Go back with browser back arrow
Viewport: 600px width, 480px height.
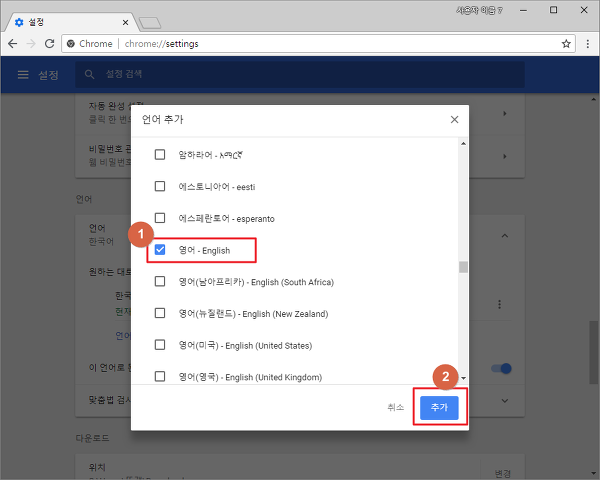[x=13, y=44]
